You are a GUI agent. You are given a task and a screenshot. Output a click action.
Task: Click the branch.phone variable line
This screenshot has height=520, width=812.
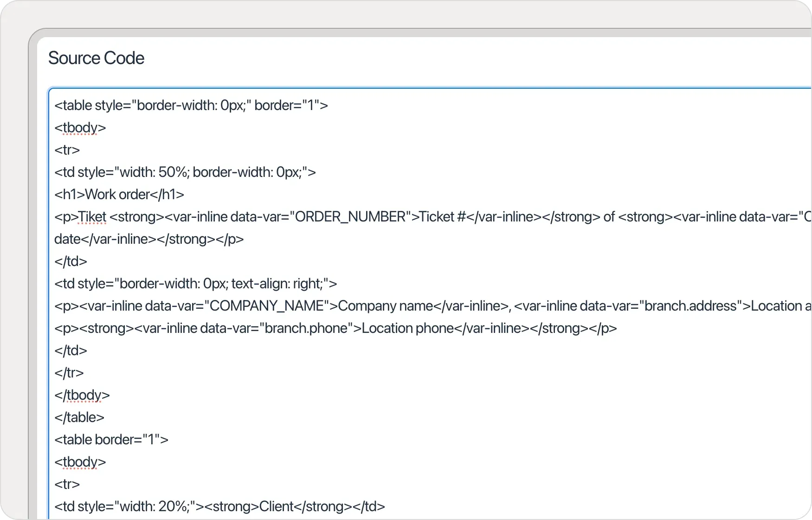click(x=307, y=328)
